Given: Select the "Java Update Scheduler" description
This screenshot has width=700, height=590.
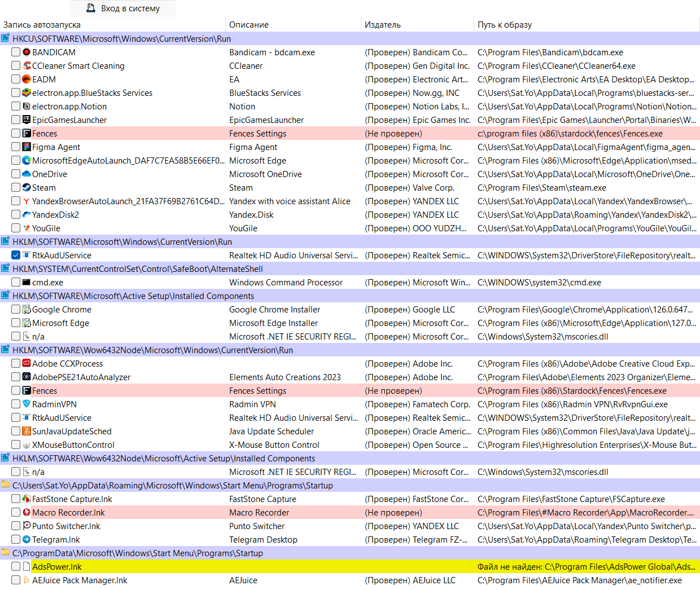Looking at the screenshot, I should (x=272, y=431).
